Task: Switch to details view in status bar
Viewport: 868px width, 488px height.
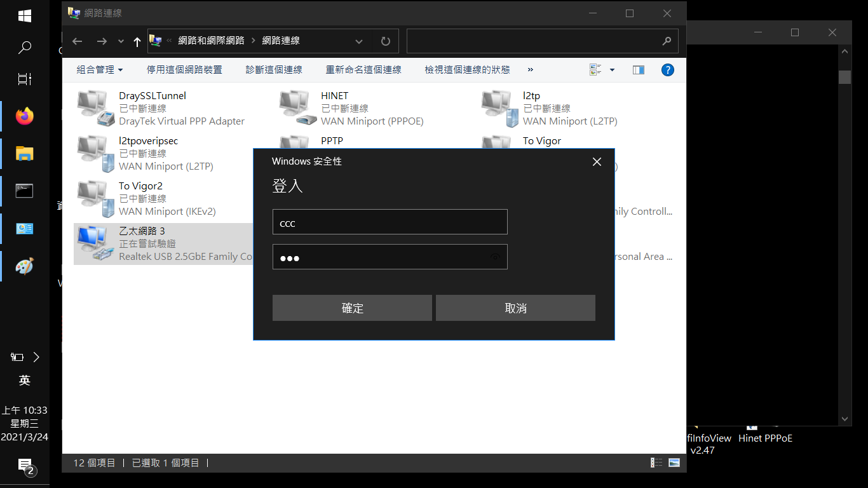Action: [x=656, y=463]
